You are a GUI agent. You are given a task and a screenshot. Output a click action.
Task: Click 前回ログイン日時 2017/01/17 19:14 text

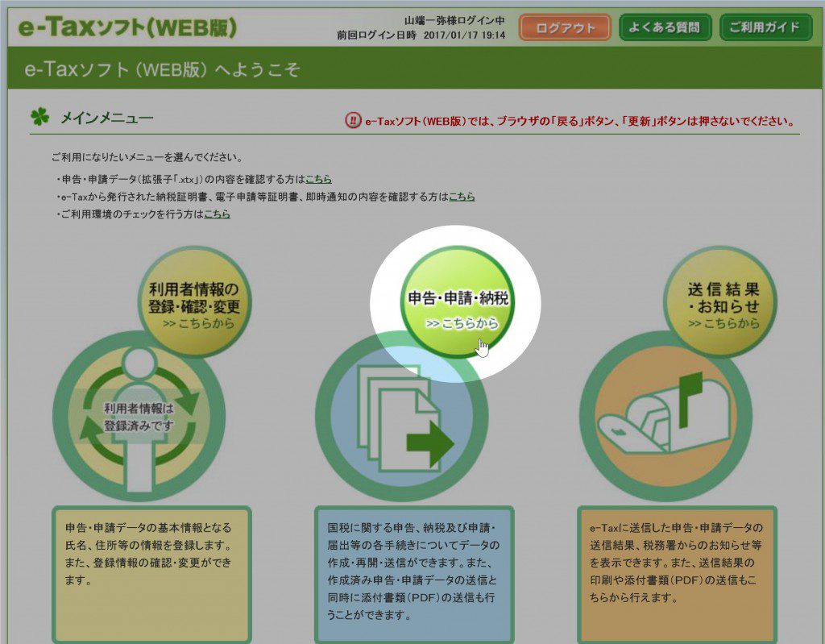[x=421, y=35]
